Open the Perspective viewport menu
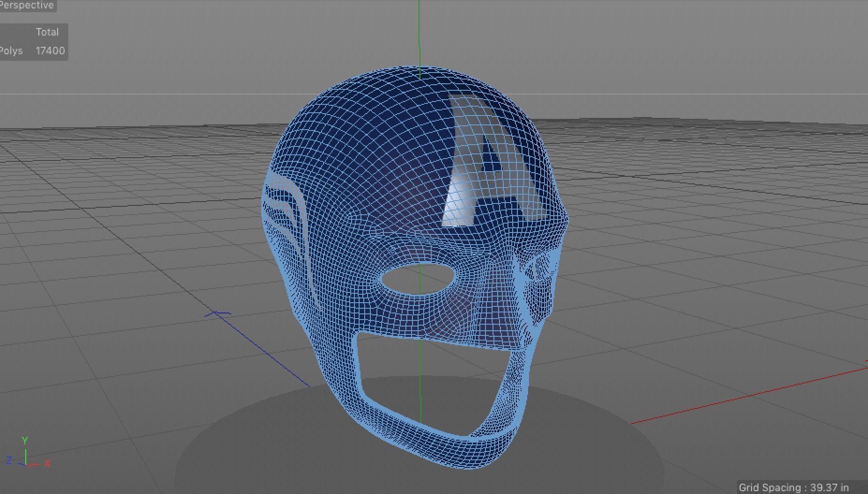 tap(27, 6)
